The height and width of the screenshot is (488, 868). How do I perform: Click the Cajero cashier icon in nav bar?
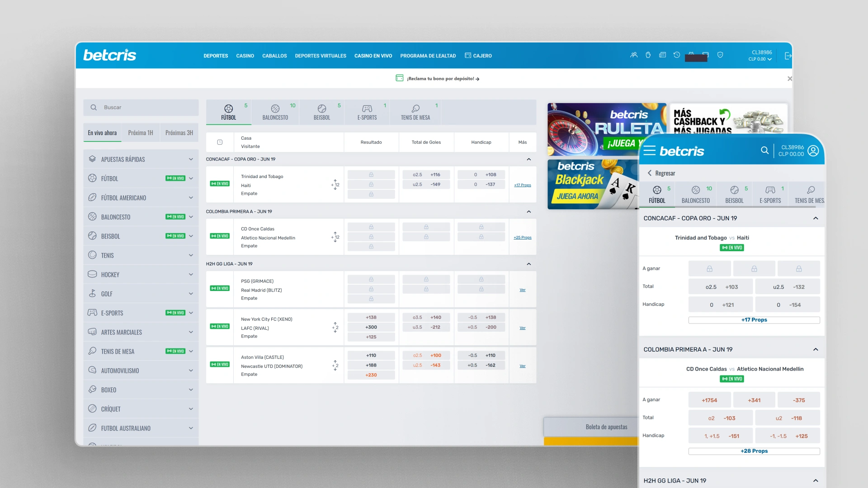pos(468,56)
